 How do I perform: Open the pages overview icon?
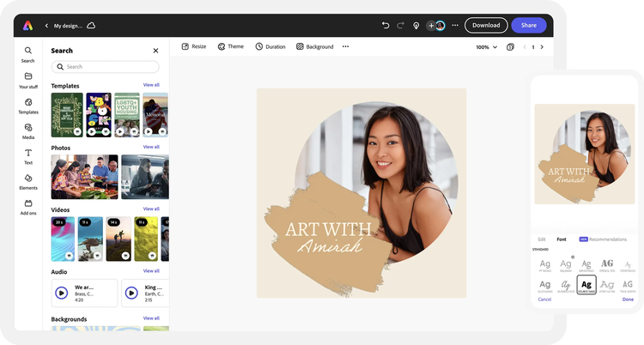(x=510, y=47)
